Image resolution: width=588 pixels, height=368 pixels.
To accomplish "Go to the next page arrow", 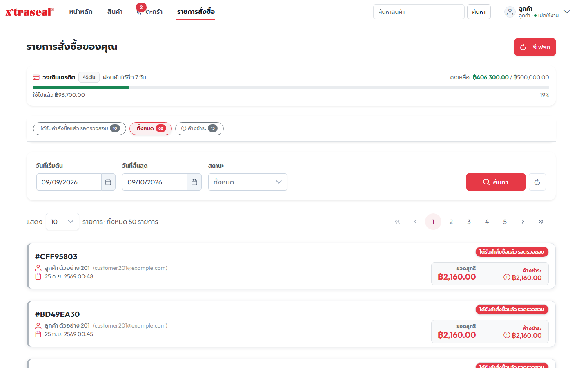I will coord(523,222).
